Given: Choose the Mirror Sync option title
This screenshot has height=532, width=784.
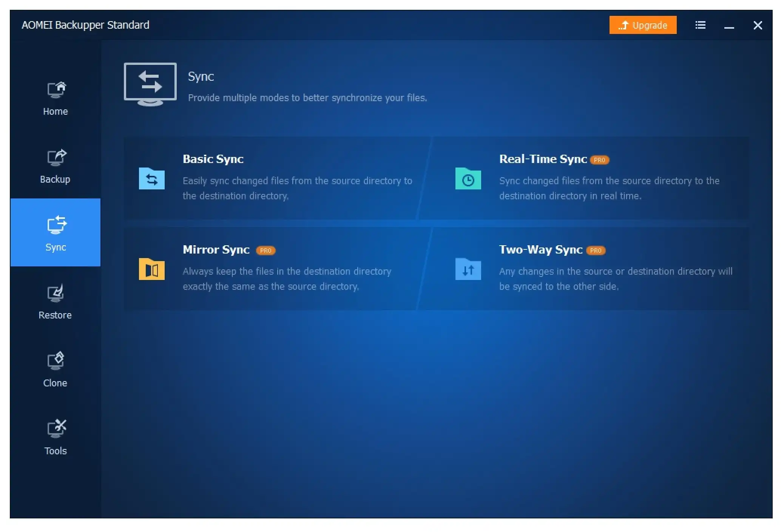Looking at the screenshot, I should pos(216,249).
